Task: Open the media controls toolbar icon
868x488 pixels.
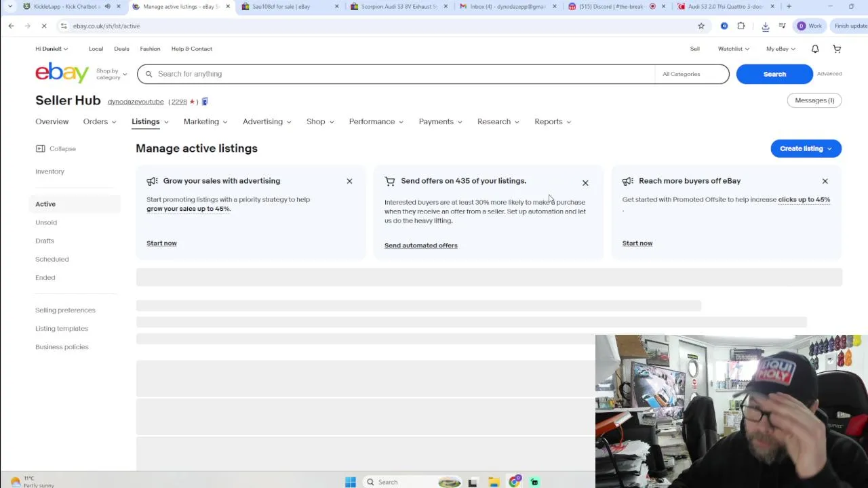Action: point(782,26)
